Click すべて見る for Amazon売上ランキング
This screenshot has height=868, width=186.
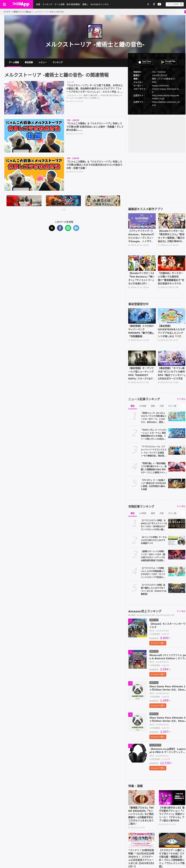pyautogui.click(x=181, y=611)
